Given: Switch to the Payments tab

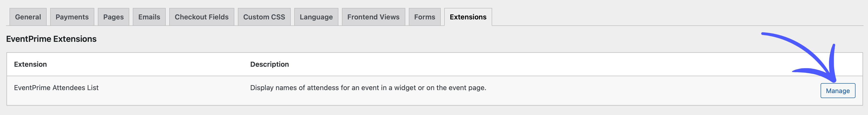Looking at the screenshot, I should 72,17.
